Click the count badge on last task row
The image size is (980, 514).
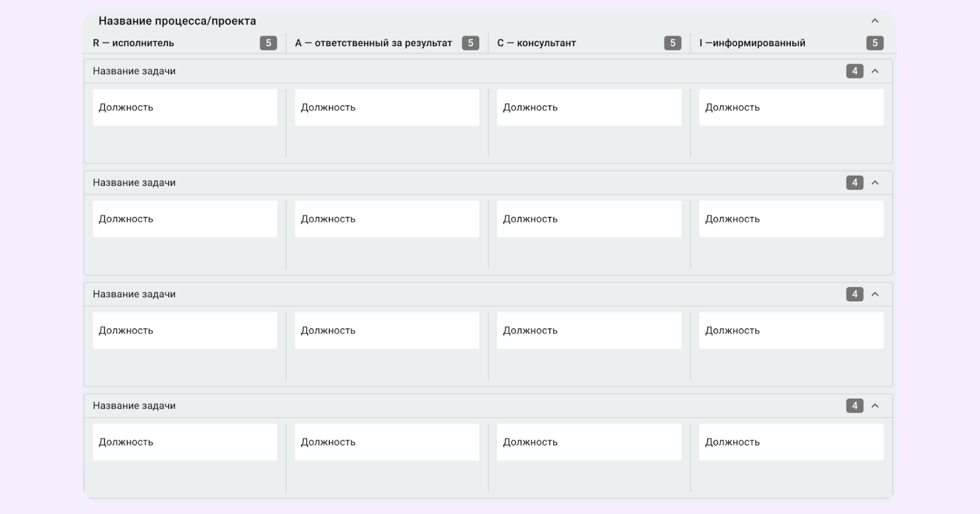pos(854,406)
